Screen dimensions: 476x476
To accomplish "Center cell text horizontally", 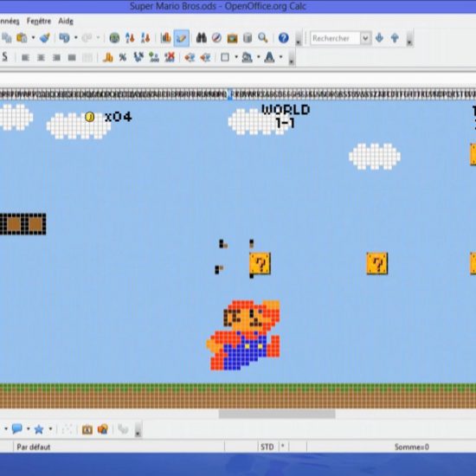I will [x=41, y=57].
